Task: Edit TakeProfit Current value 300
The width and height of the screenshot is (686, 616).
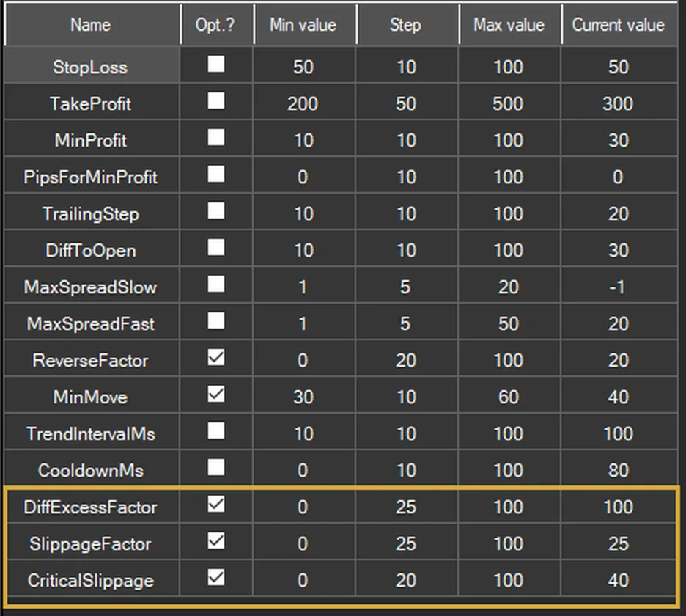Action: [x=619, y=102]
